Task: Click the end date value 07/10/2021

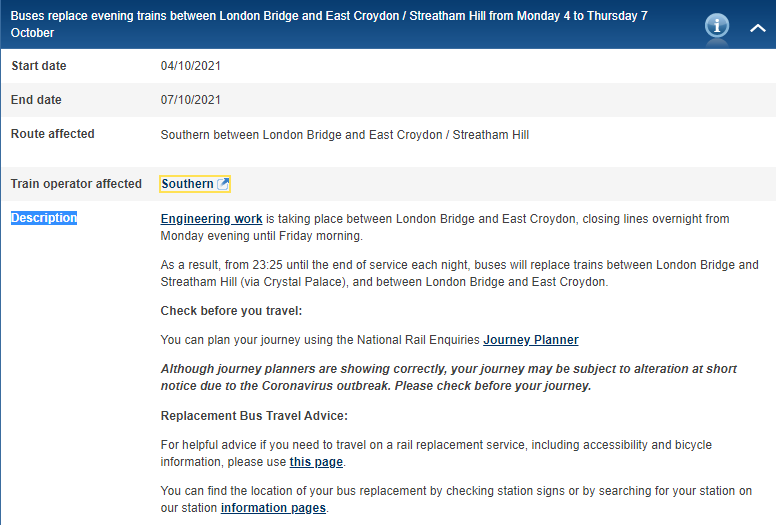Action: click(x=191, y=100)
